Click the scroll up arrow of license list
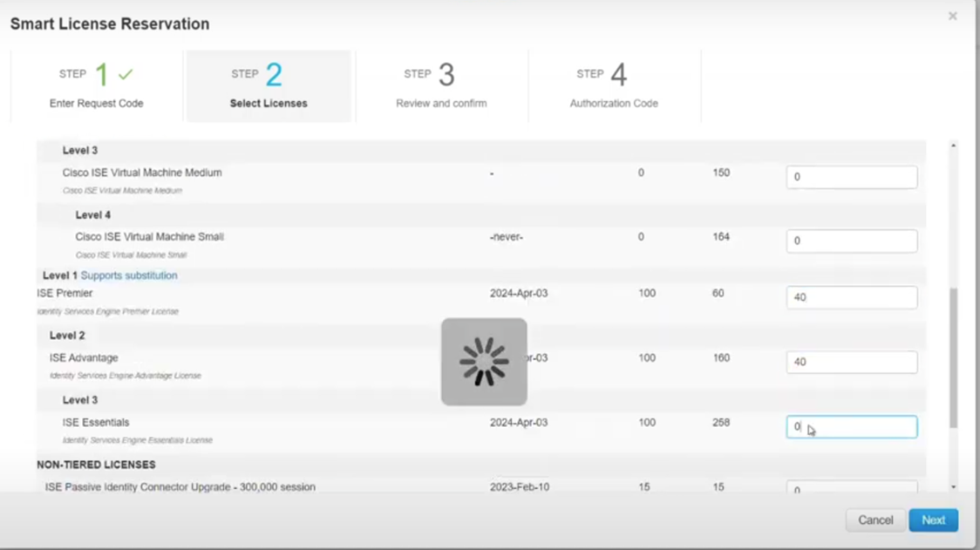 [953, 146]
